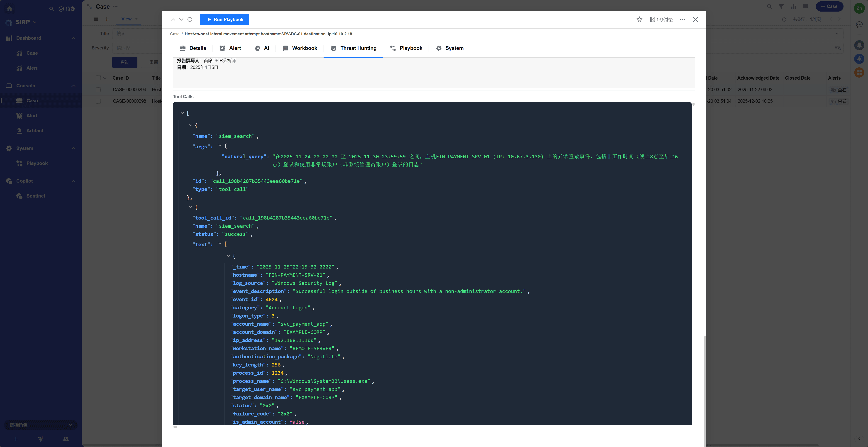Star this case as favorite
This screenshot has height=447, width=868.
click(639, 20)
